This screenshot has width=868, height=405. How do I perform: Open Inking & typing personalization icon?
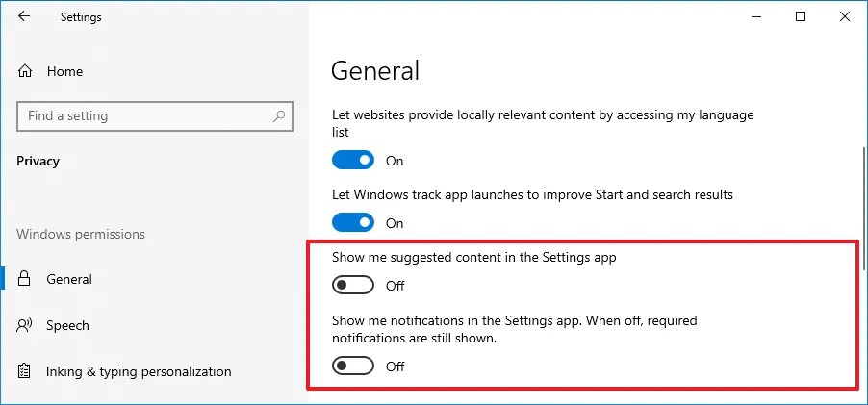coord(24,371)
